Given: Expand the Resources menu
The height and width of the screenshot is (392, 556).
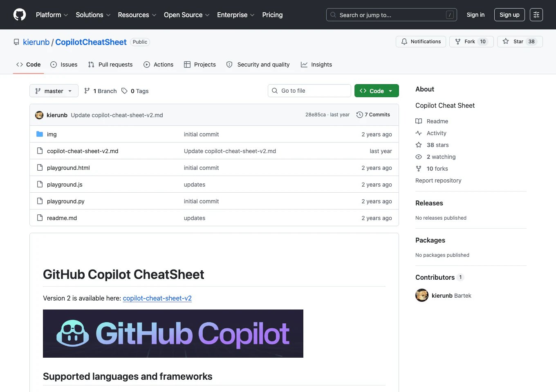Looking at the screenshot, I should 137,15.
